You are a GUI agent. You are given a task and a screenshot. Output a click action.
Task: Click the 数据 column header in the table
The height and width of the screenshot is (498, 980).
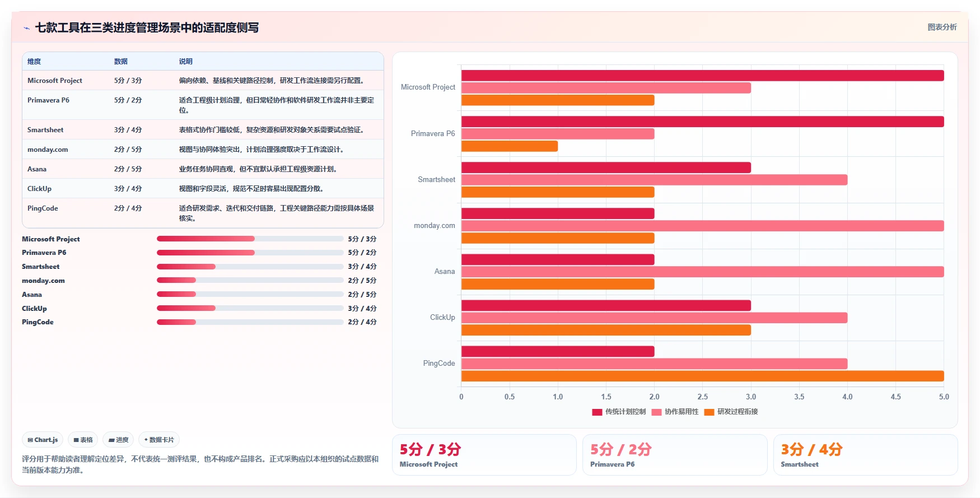coord(121,62)
